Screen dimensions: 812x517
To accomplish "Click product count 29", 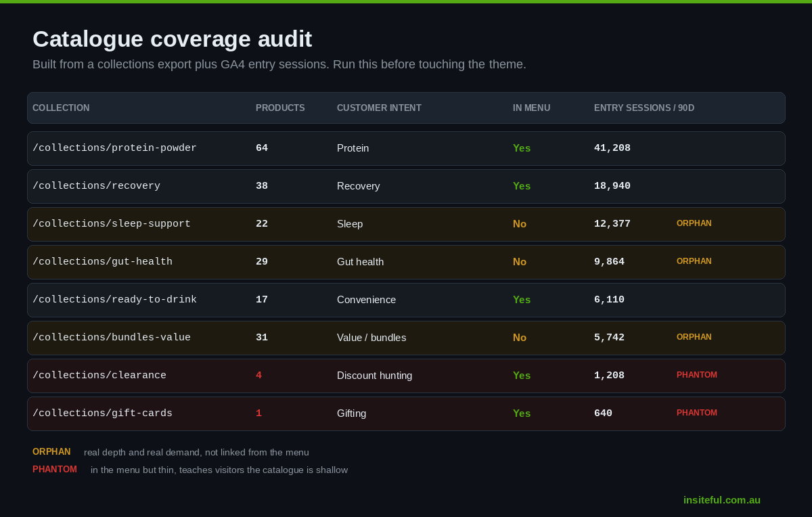I will (x=262, y=262).
